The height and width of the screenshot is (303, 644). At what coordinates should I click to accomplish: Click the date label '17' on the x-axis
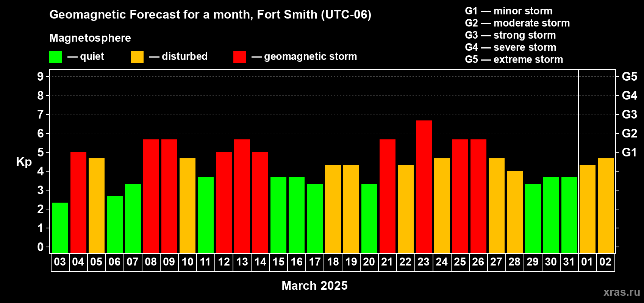pos(314,262)
